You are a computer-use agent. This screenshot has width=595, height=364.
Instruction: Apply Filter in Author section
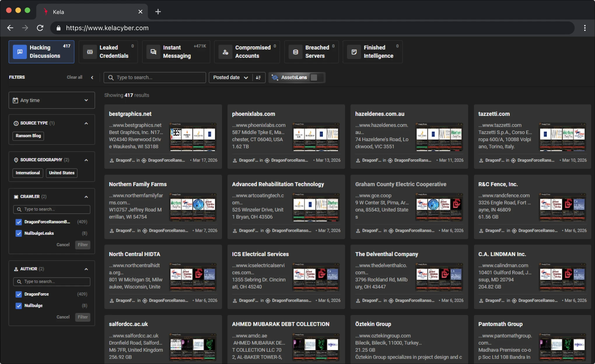(83, 317)
